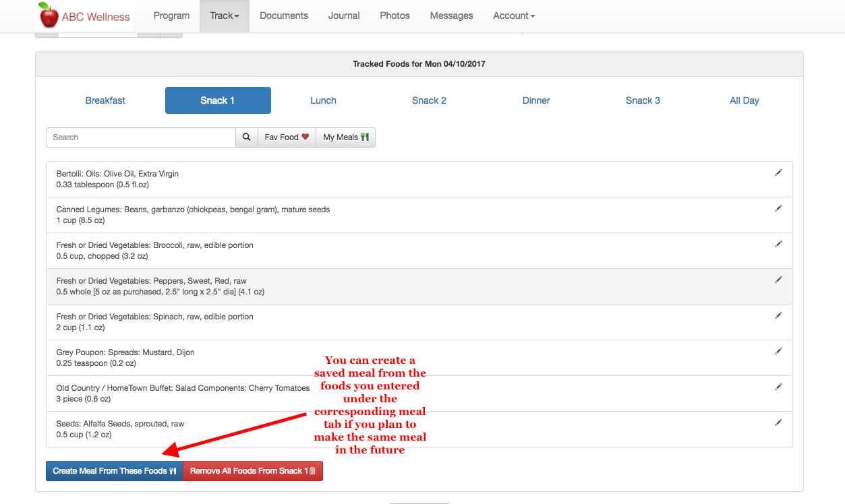
Task: Click the search magnifier icon button
Action: (247, 137)
